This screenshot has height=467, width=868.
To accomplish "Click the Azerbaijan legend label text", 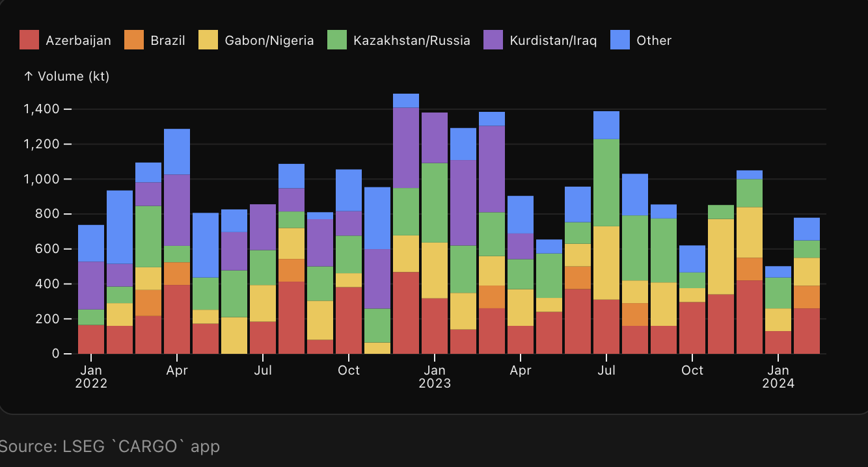I will 78,40.
